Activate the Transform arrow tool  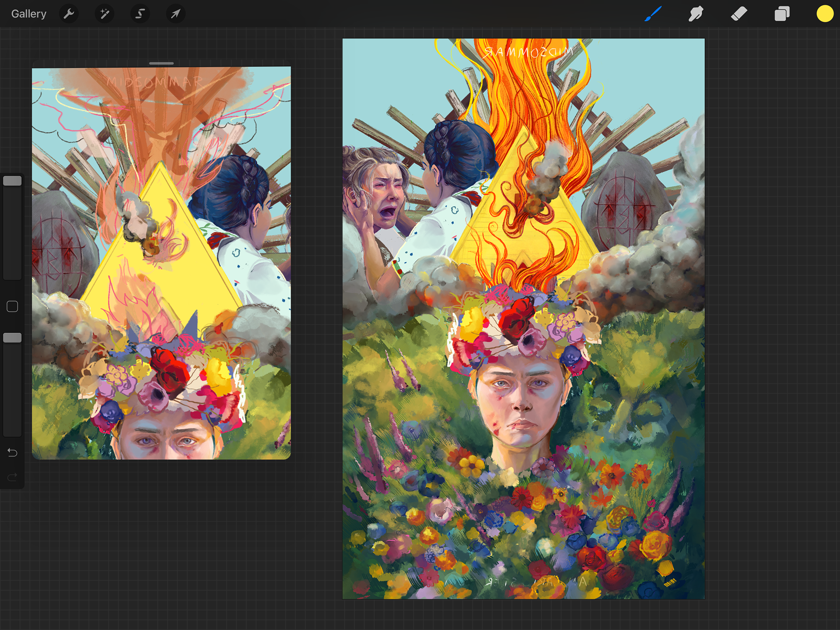pyautogui.click(x=175, y=14)
